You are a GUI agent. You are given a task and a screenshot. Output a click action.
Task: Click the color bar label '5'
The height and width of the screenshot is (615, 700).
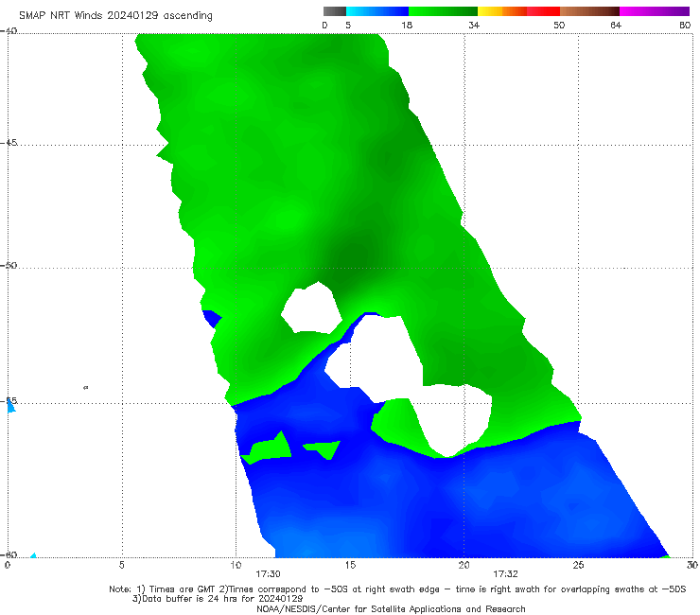tap(348, 26)
